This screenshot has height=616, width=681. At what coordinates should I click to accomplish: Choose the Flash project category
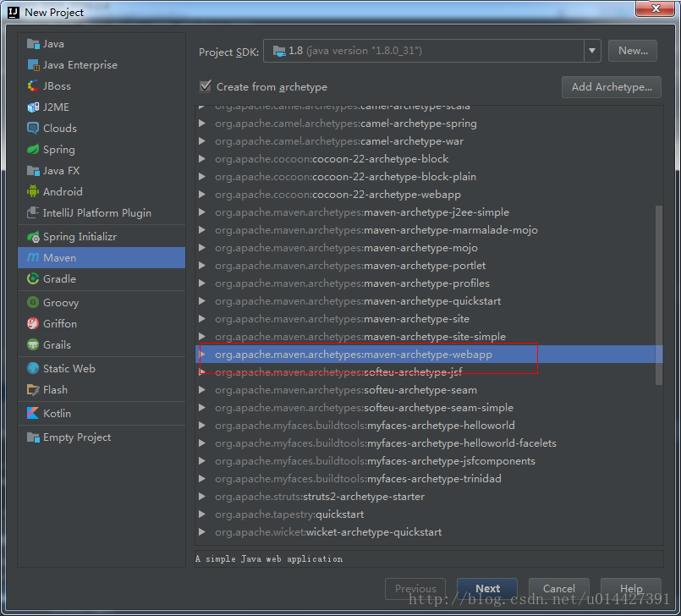point(48,389)
